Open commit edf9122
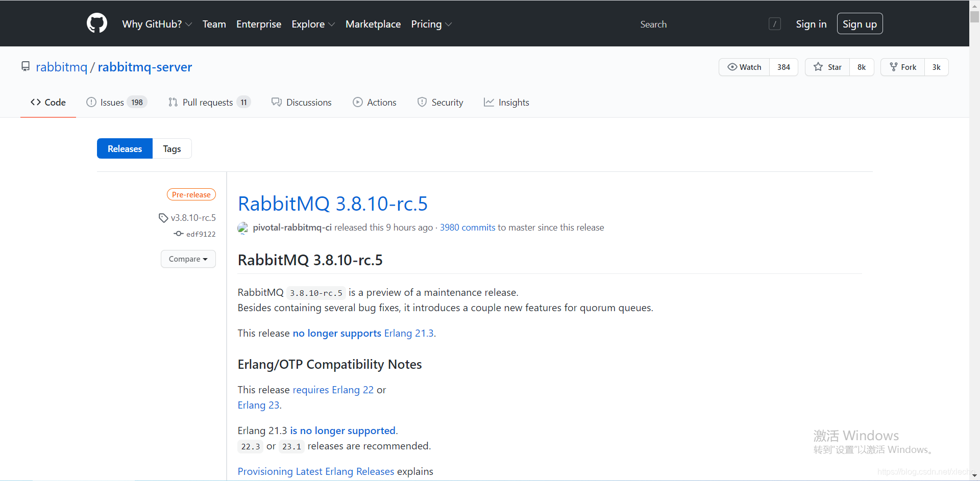The width and height of the screenshot is (980, 481). (201, 234)
